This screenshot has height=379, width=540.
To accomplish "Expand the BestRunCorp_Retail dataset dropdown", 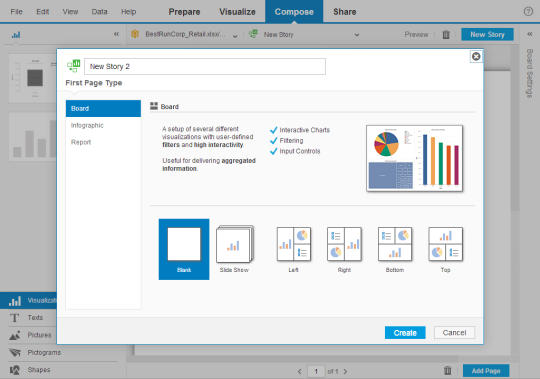I will (235, 35).
